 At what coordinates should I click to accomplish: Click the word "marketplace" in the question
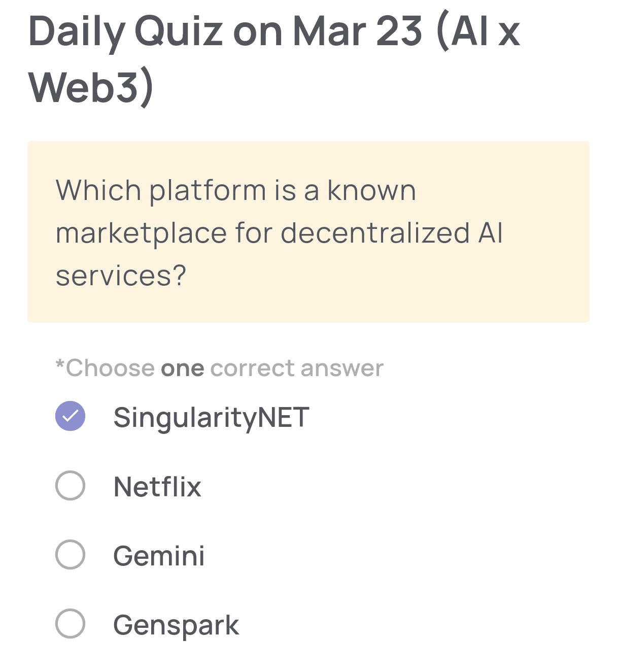(x=141, y=233)
